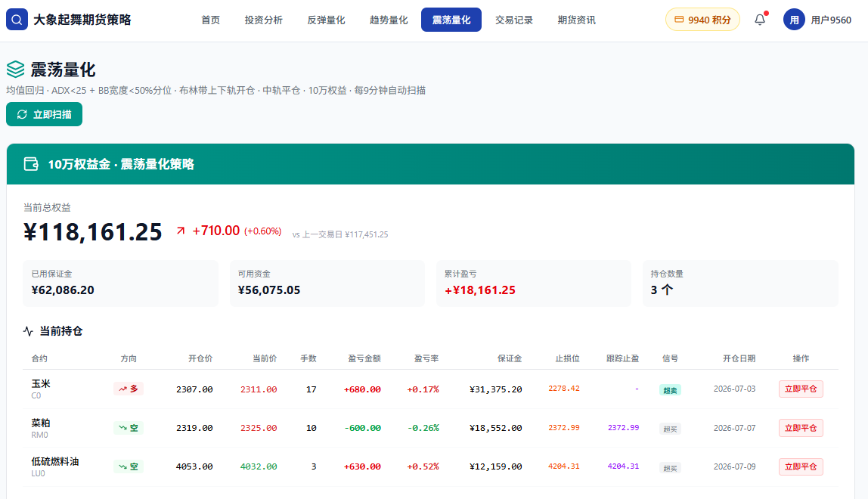Viewport: 868px width, 499px height.
Task: Click the 盈亏金额 column header
Action: [x=364, y=358]
